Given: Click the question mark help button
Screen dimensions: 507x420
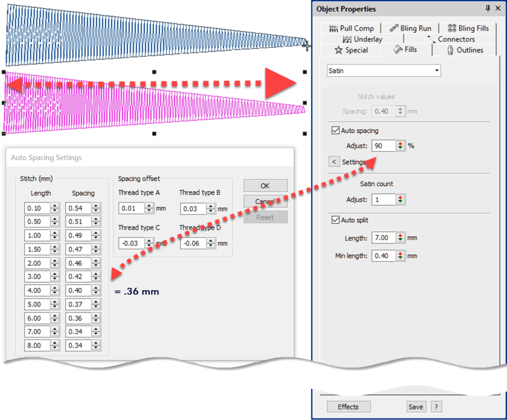Looking at the screenshot, I should pos(436,407).
